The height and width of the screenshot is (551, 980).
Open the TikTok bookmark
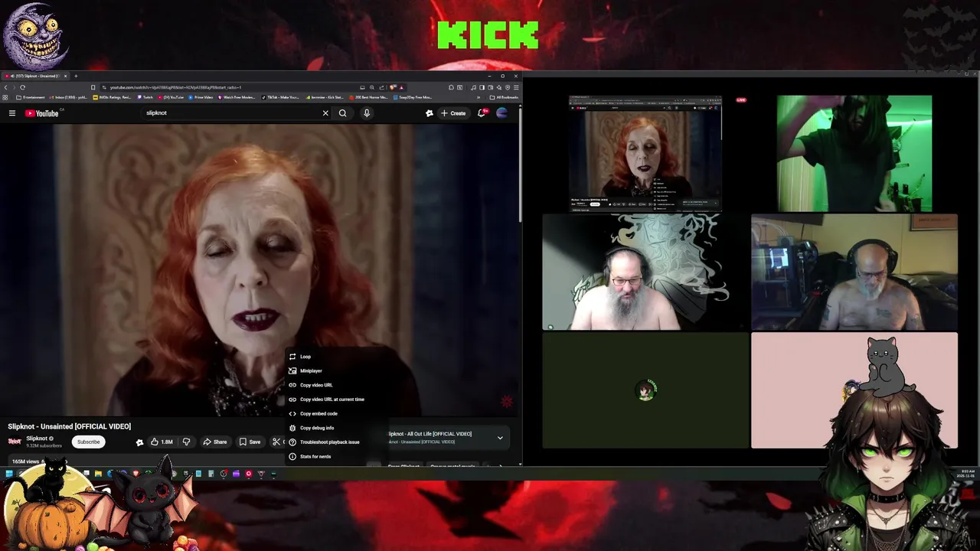280,97
